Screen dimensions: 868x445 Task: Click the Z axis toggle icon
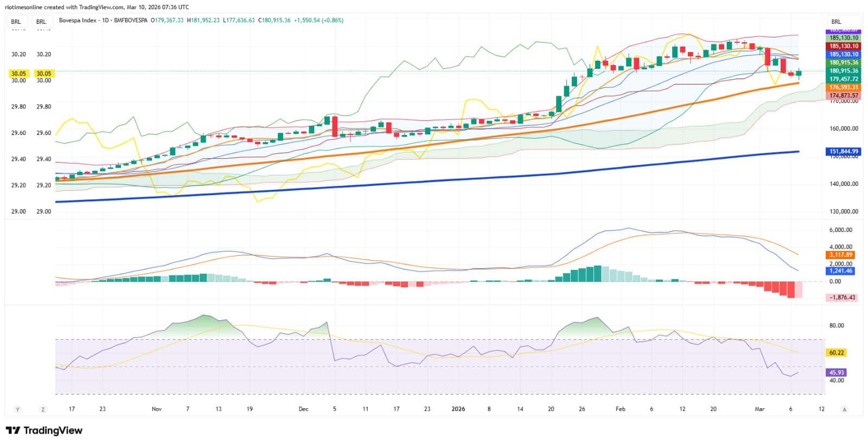43,409
